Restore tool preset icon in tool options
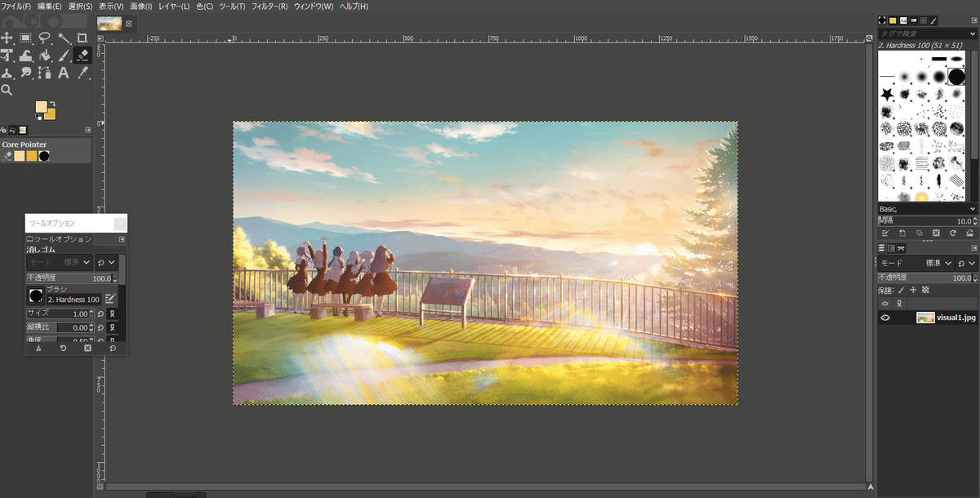 [x=63, y=349]
